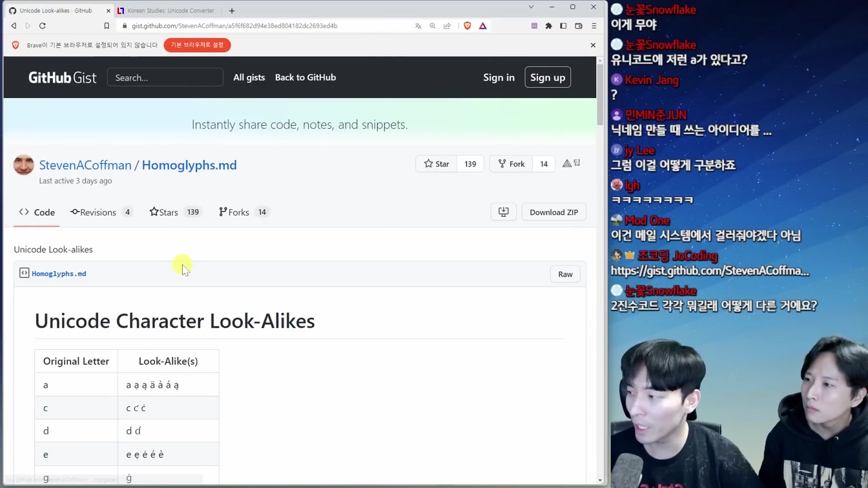The height and width of the screenshot is (488, 868).
Task: Open the extensions puzzle icon
Action: (549, 26)
